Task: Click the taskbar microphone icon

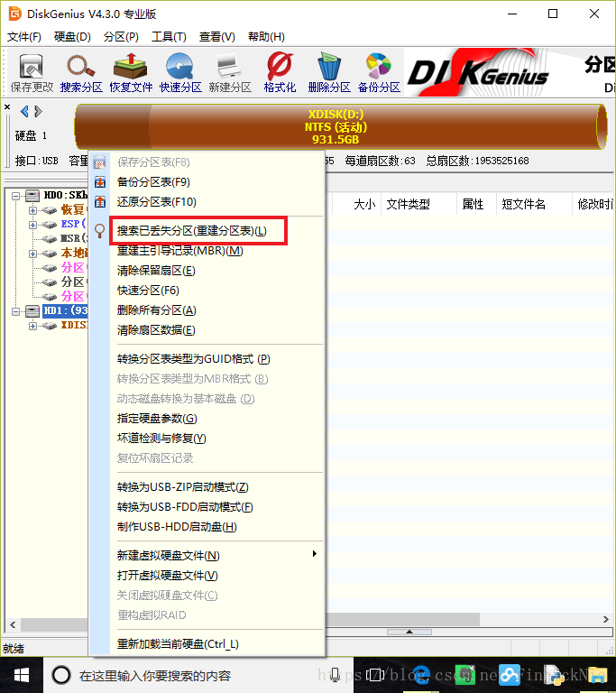Action: point(336,675)
